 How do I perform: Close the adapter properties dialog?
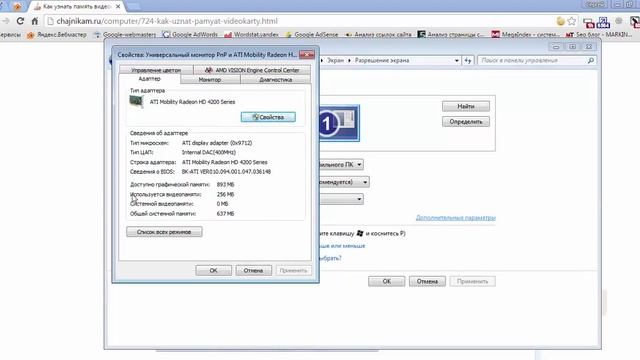point(307,54)
